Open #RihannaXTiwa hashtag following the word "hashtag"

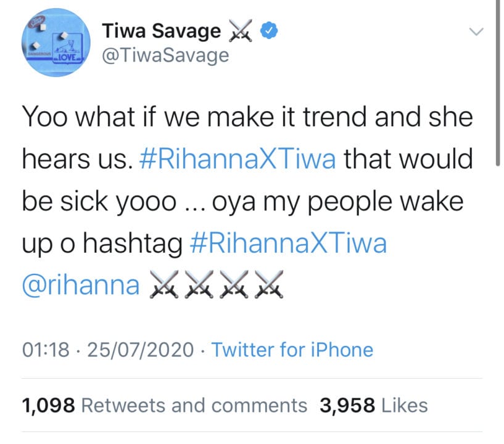pos(286,244)
